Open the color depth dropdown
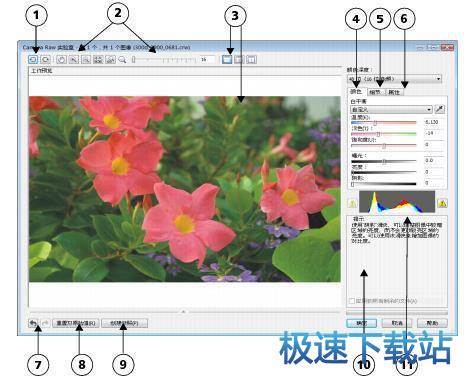Screen dimensions: 473x385 395,79
